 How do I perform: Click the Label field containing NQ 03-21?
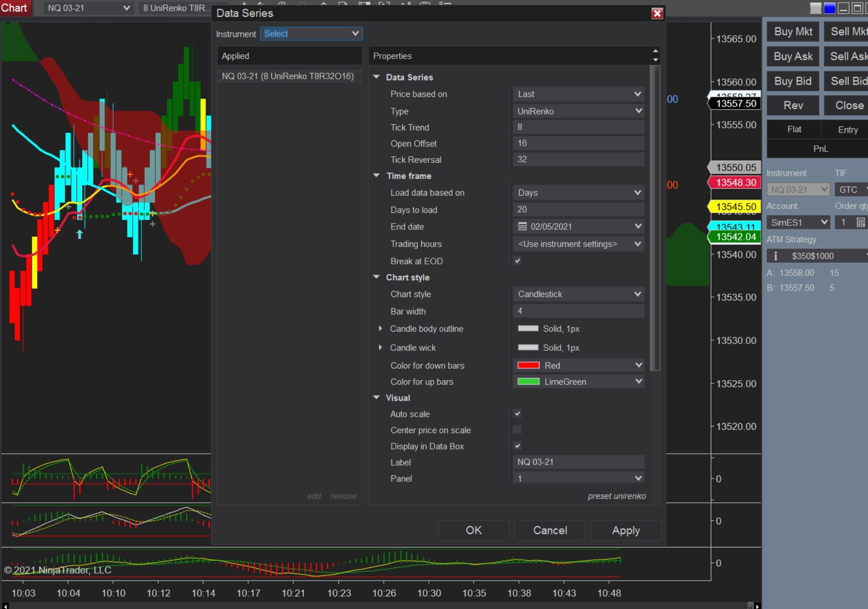579,462
